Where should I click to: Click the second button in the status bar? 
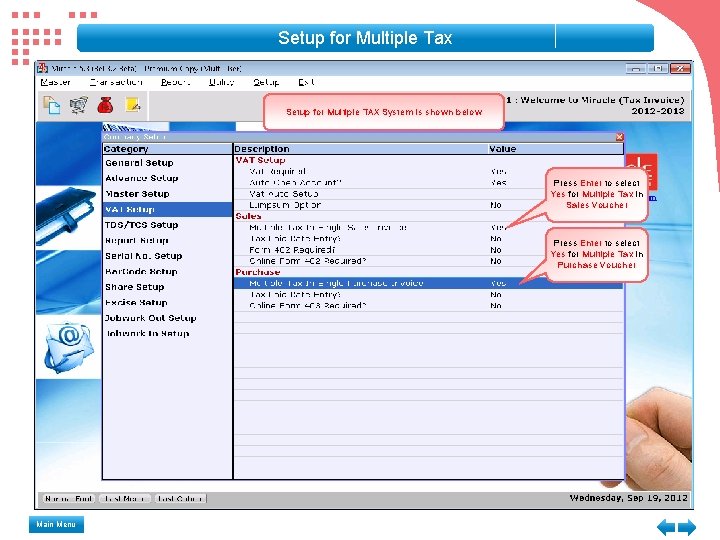pos(125,498)
